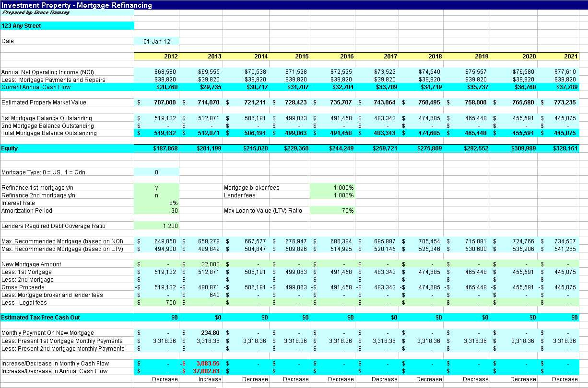Select the Mortgage Type value 0 cell
This screenshot has height=388, width=588.
click(x=156, y=171)
